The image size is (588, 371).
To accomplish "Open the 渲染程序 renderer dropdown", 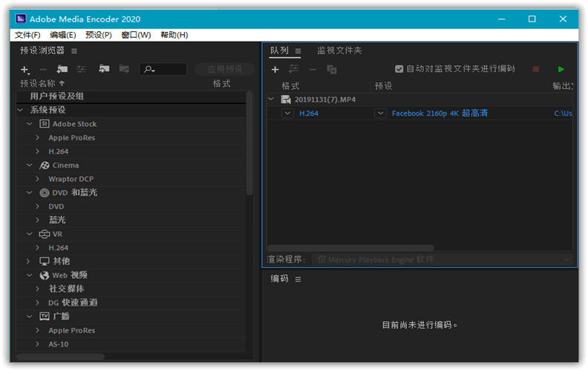I will (x=442, y=260).
